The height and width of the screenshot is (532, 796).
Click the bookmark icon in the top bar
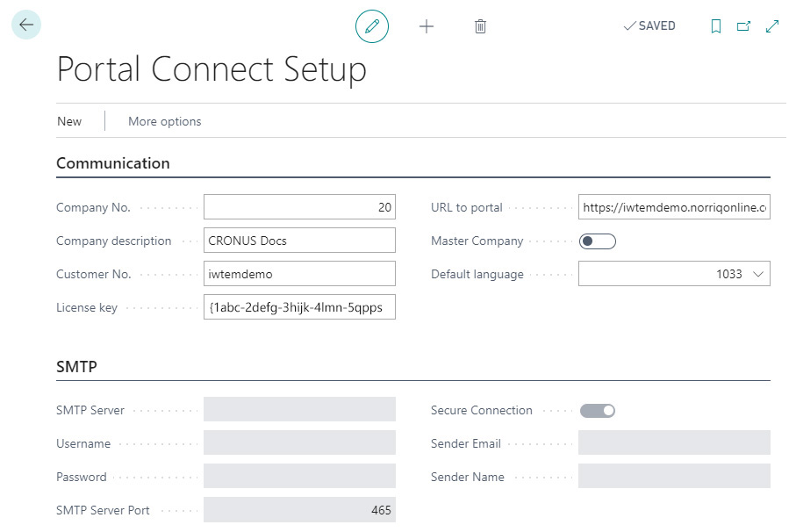[715, 26]
